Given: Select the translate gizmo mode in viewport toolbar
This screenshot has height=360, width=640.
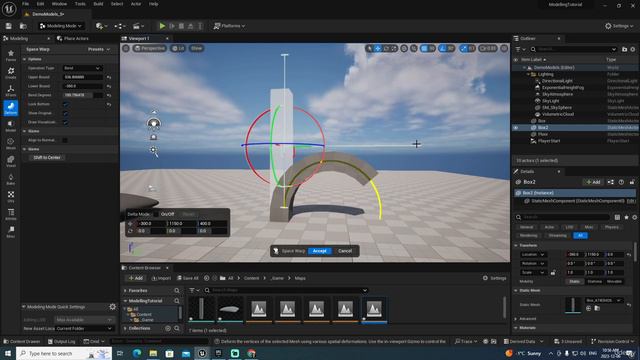Looking at the screenshot, I should pos(378,49).
